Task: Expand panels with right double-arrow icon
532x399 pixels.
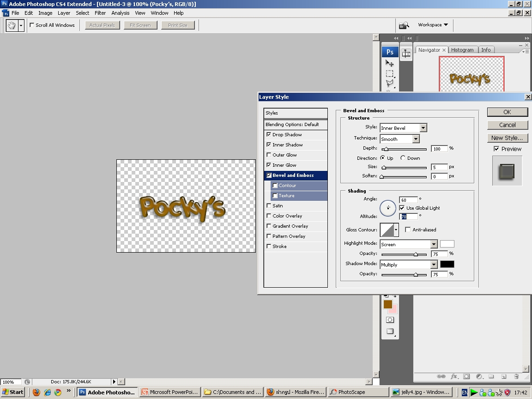Action: click(526, 38)
